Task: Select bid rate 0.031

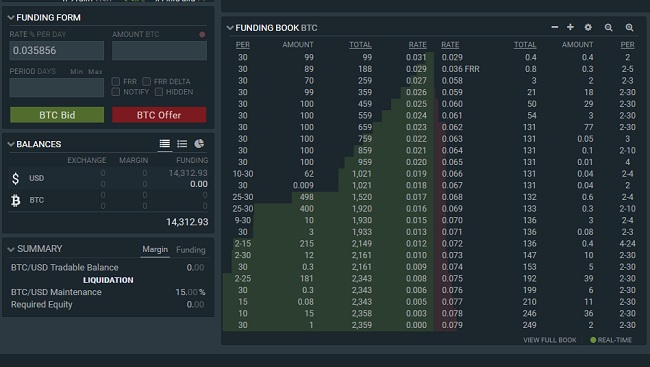Action: (x=416, y=57)
